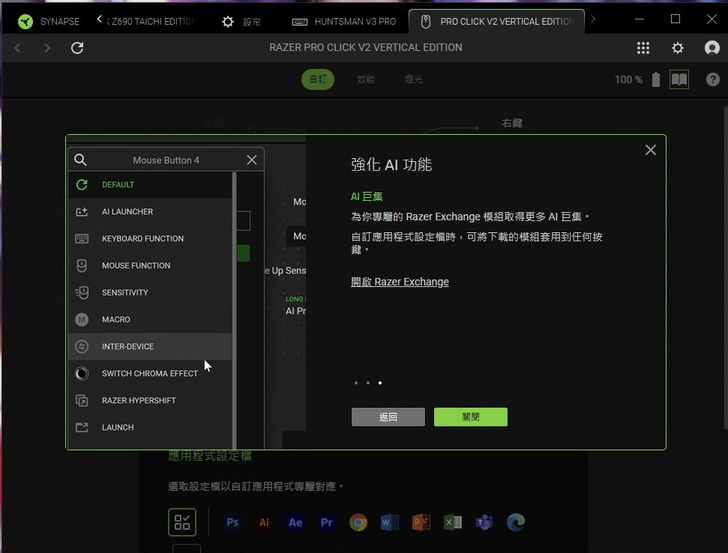Click the green 關閉 button

tap(470, 417)
